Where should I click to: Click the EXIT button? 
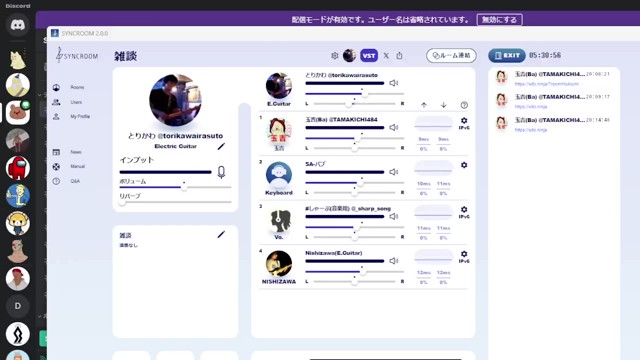[x=507, y=56]
